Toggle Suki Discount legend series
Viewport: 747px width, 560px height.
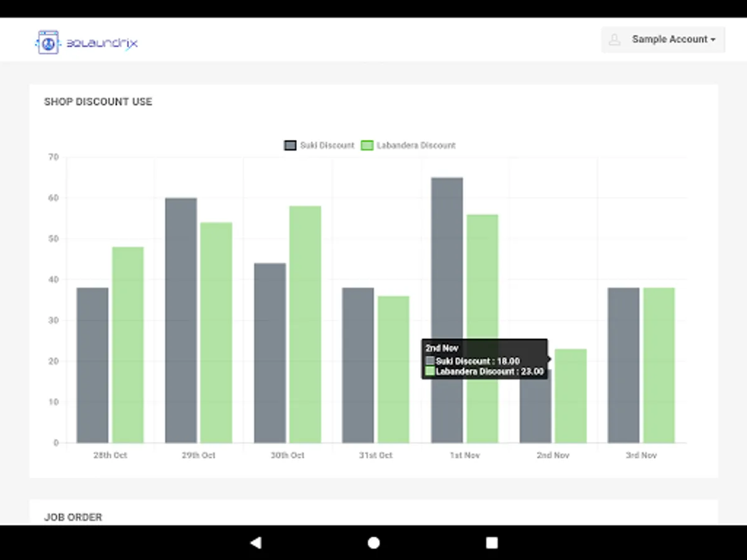[x=319, y=145]
